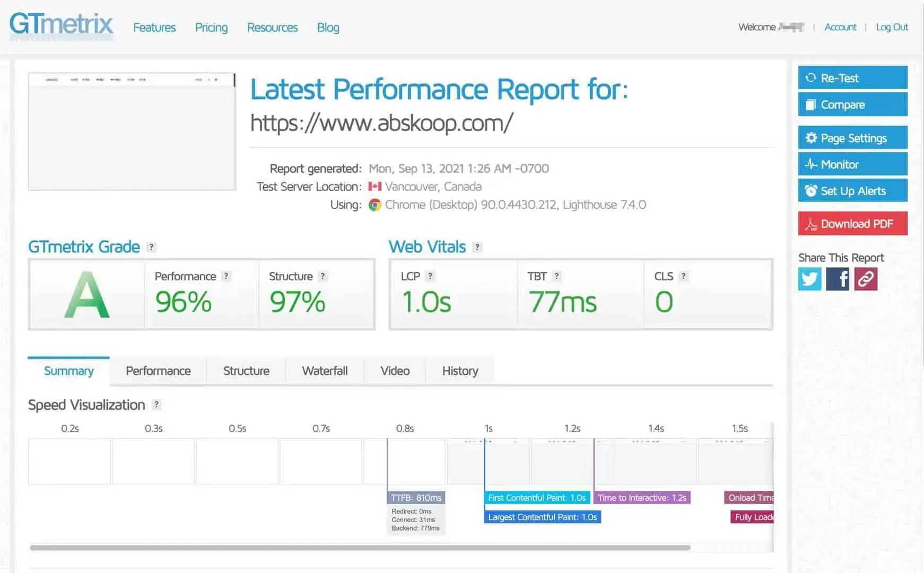
Task: Click help icon beside Speed Visualization
Action: 156,404
